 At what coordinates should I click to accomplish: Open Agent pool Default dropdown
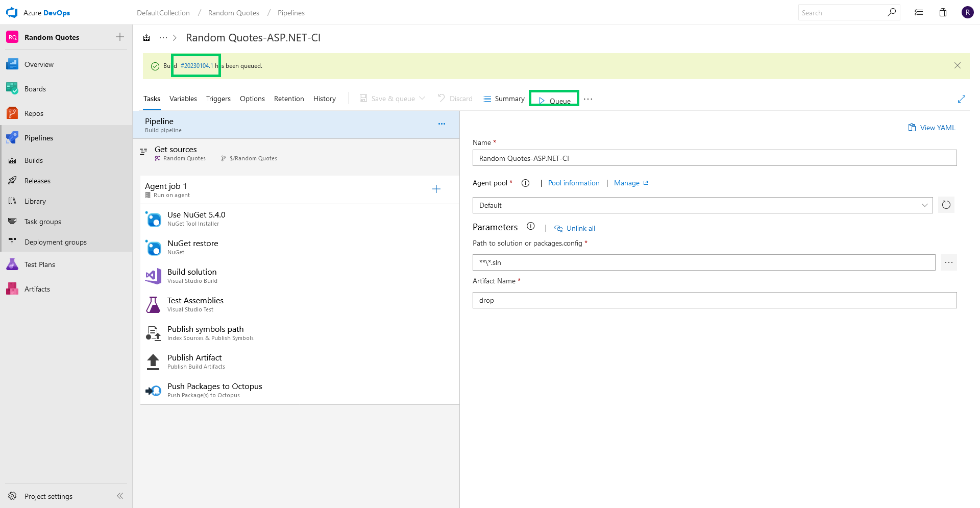(x=702, y=205)
